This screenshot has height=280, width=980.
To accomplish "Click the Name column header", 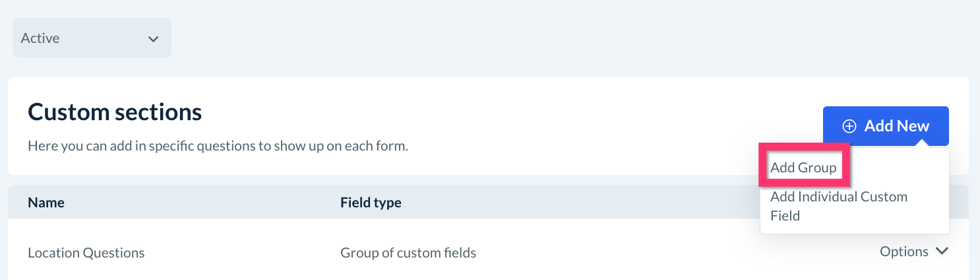I will [46, 203].
